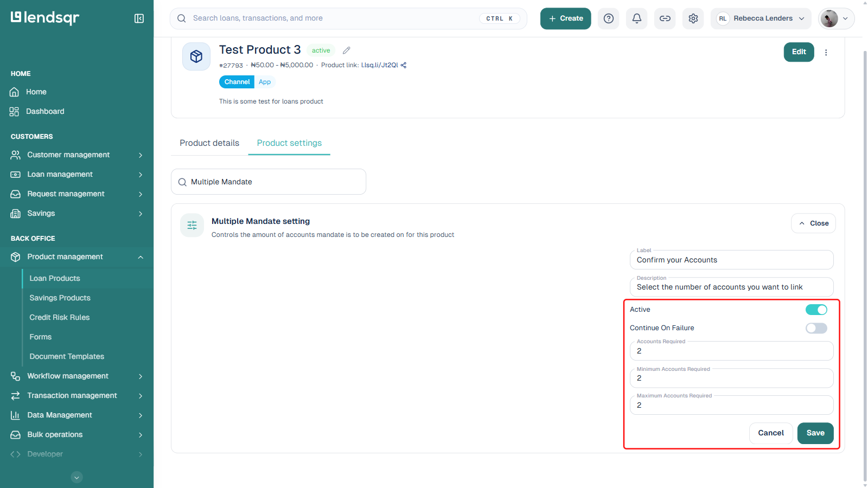Click the Accounts Required field
Screen dimensions: 868x488
(731, 351)
